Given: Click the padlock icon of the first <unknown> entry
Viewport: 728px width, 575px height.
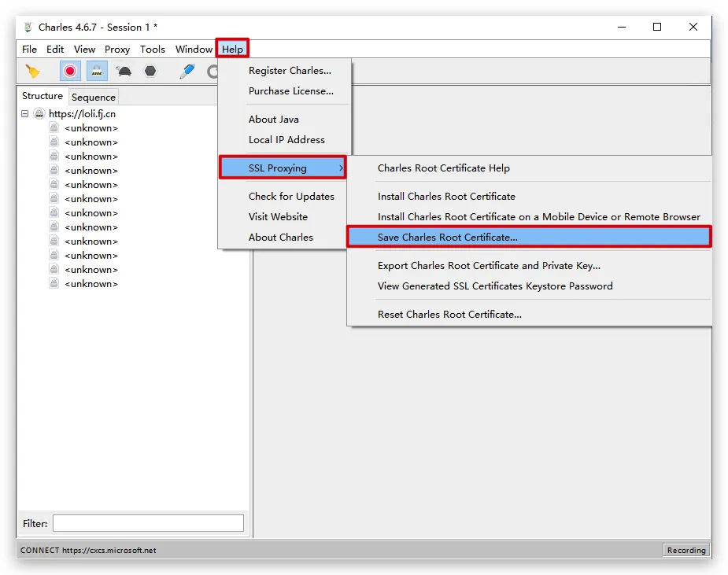Looking at the screenshot, I should coord(54,128).
